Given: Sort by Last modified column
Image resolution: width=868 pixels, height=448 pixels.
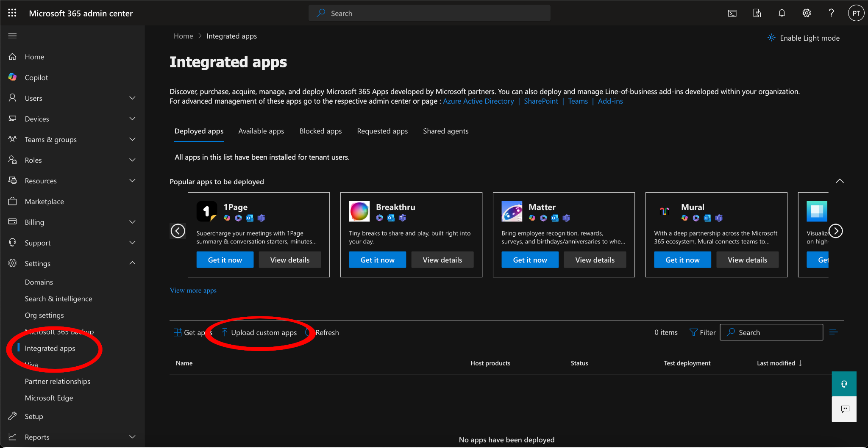Looking at the screenshot, I should [779, 363].
